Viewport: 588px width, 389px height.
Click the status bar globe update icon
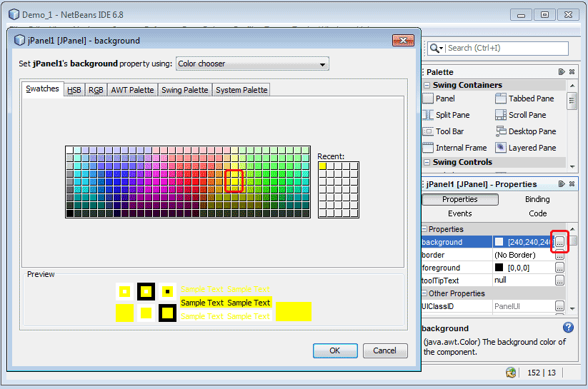(x=511, y=372)
